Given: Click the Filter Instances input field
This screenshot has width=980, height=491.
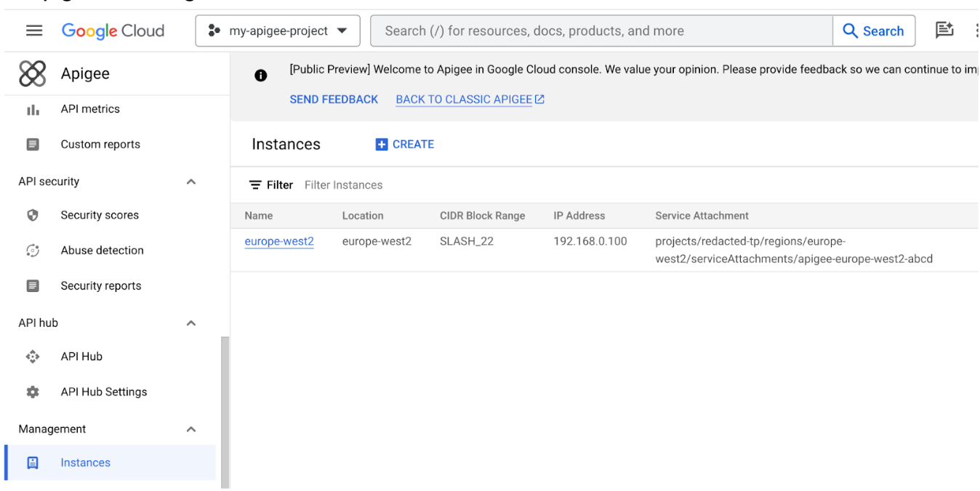Looking at the screenshot, I should (343, 184).
